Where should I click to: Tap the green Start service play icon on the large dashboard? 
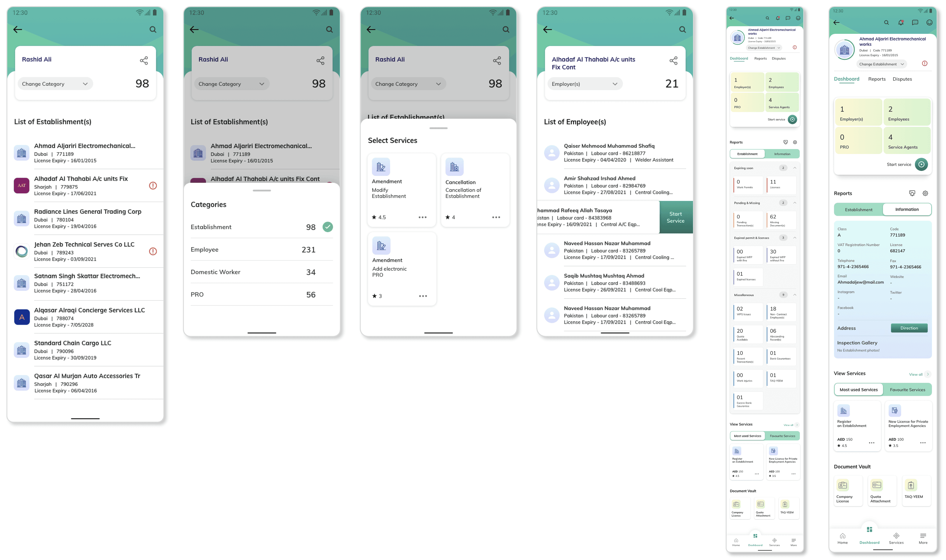click(921, 164)
